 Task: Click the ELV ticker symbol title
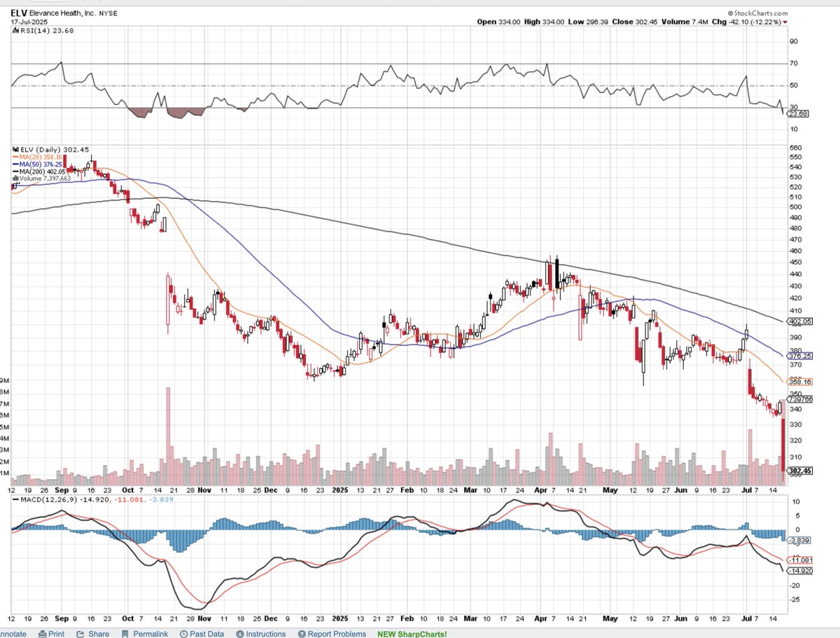19,13
